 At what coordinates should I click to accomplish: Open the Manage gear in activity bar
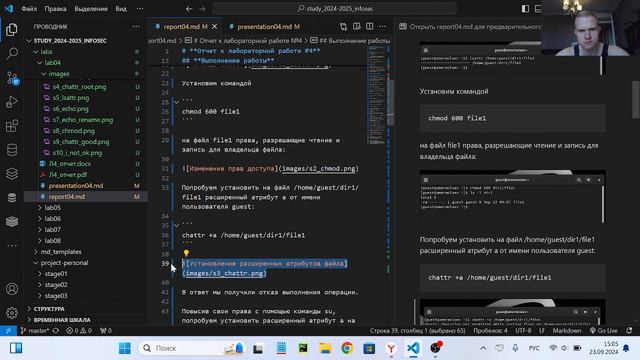tap(12, 313)
